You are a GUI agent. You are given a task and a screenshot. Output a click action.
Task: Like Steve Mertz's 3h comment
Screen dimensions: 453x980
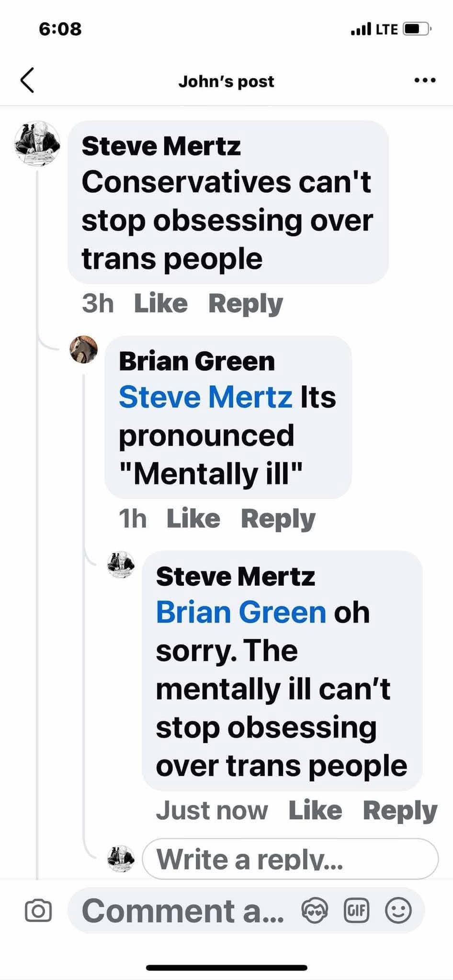pos(160,303)
